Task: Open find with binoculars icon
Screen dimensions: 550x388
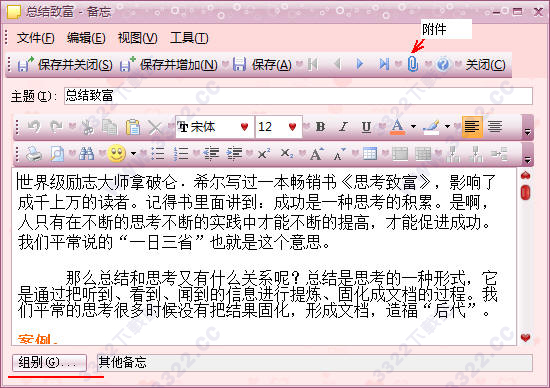Action: 86,154
